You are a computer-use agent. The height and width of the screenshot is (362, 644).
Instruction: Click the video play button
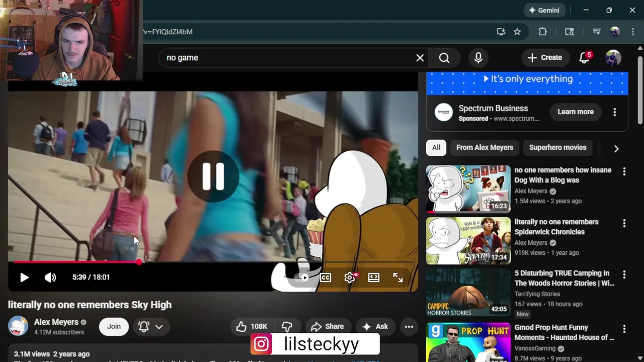(24, 278)
